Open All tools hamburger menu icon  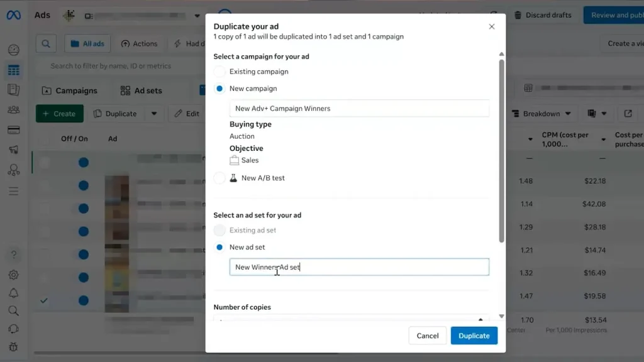coord(14,191)
